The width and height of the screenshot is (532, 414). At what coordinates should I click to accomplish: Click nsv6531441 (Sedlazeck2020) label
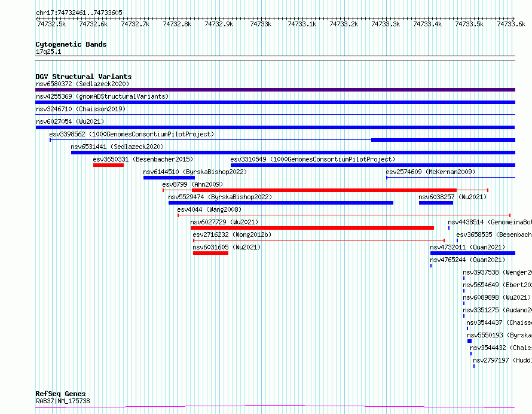pos(117,147)
